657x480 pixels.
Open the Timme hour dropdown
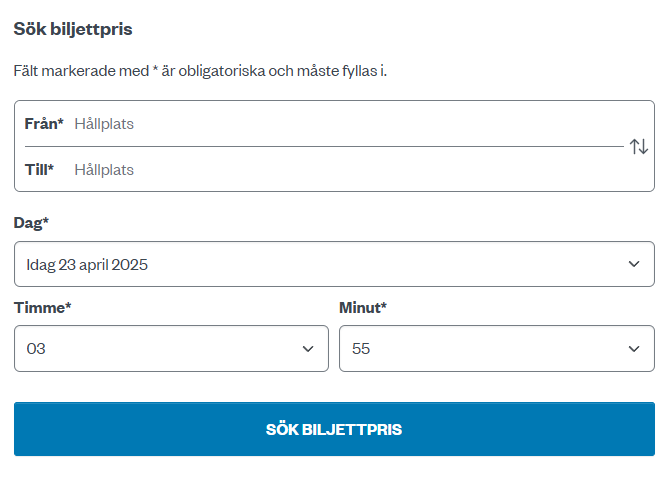(171, 348)
